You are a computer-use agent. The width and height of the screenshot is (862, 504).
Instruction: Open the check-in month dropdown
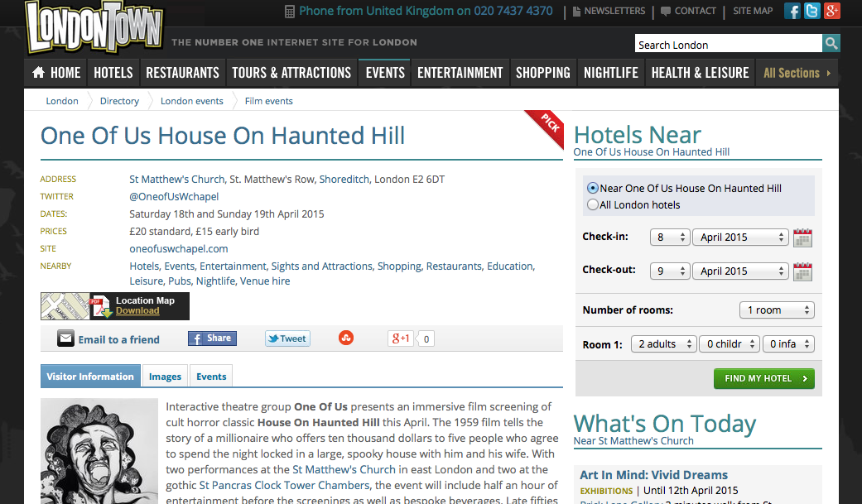point(739,238)
